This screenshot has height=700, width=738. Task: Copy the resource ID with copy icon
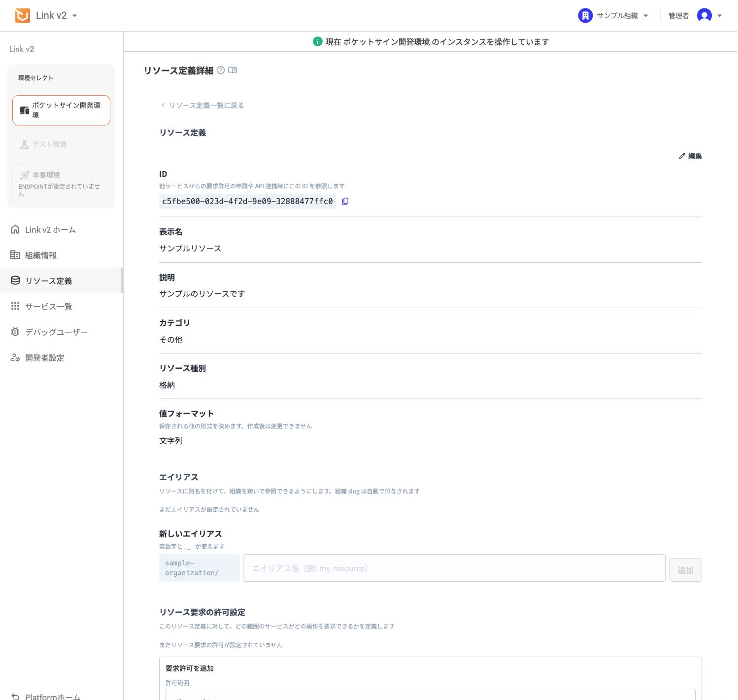pyautogui.click(x=345, y=201)
